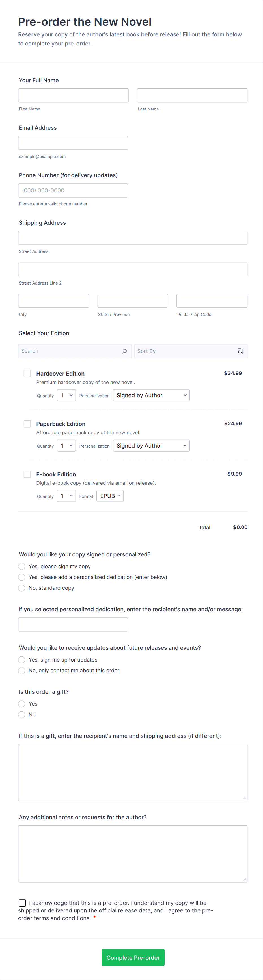This screenshot has width=263, height=980.
Task: Check the pre-order acknowledgement checkbox
Action: 22,903
